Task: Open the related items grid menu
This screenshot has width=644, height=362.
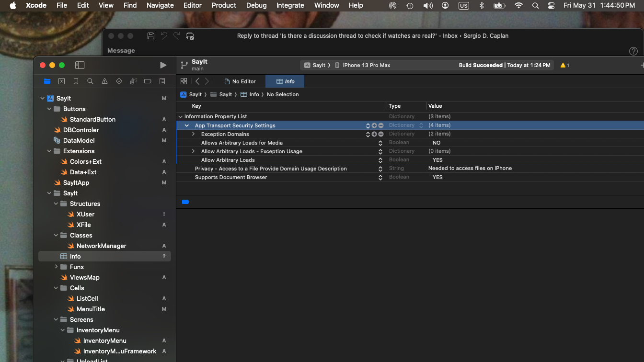Action: (x=184, y=81)
